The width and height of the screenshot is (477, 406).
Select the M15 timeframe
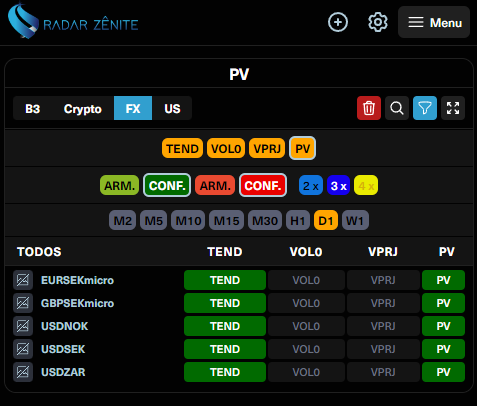point(226,220)
